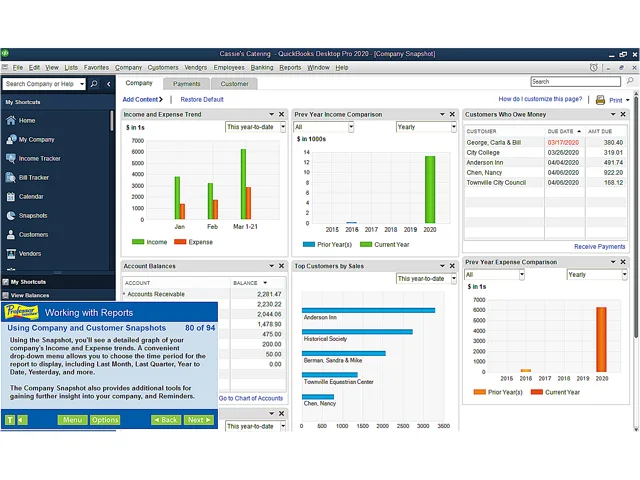Open the Vendors shortcut icon
Screen dimensions: 640x480
11,253
